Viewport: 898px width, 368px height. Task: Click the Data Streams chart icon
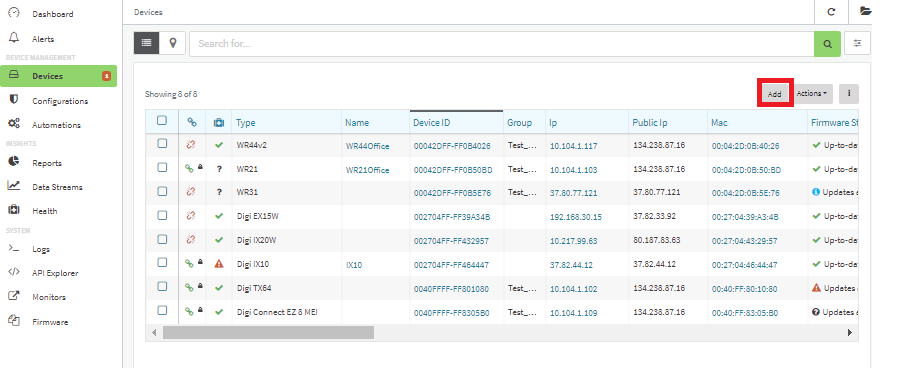pyautogui.click(x=14, y=185)
